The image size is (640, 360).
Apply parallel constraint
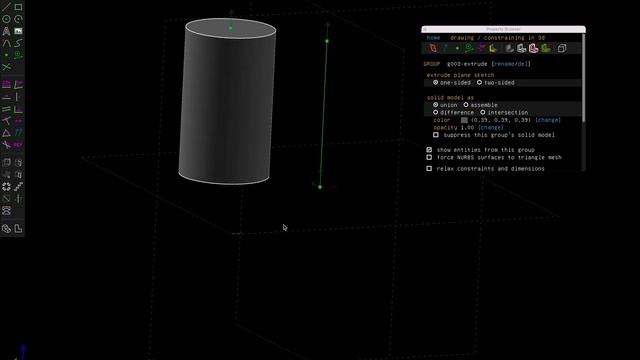click(x=6, y=109)
